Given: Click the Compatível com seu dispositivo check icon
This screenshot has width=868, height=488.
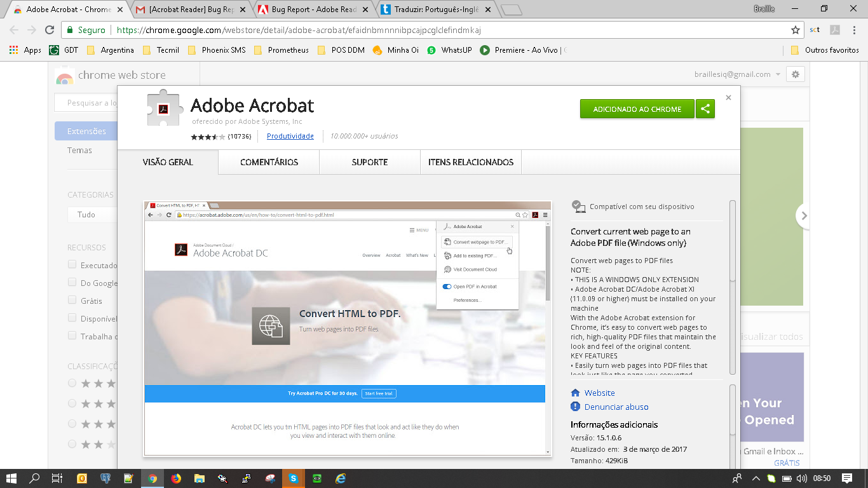Looking at the screenshot, I should click(x=578, y=206).
